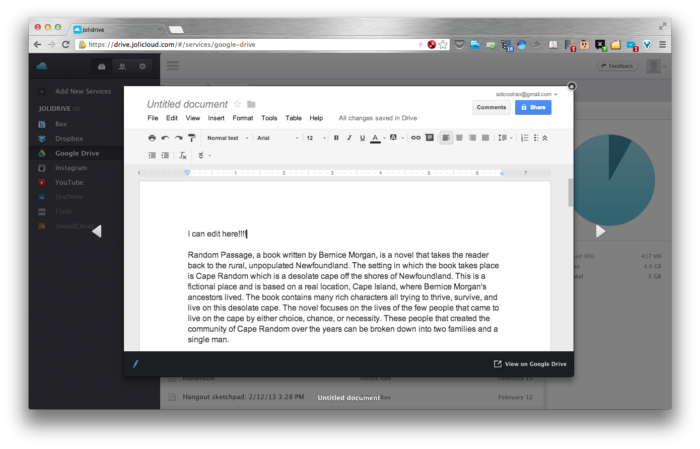The image size is (700, 449).
Task: Click View on Google Drive link
Action: pyautogui.click(x=530, y=364)
